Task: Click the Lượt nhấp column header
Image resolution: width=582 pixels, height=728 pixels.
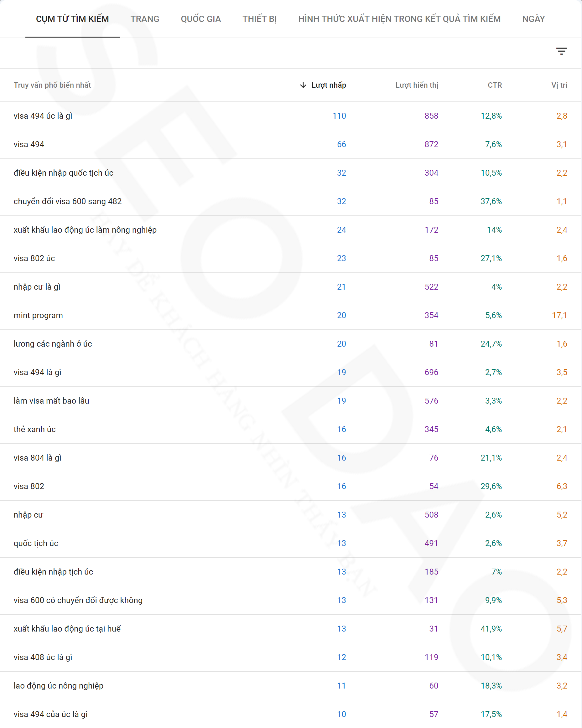Action: [328, 85]
